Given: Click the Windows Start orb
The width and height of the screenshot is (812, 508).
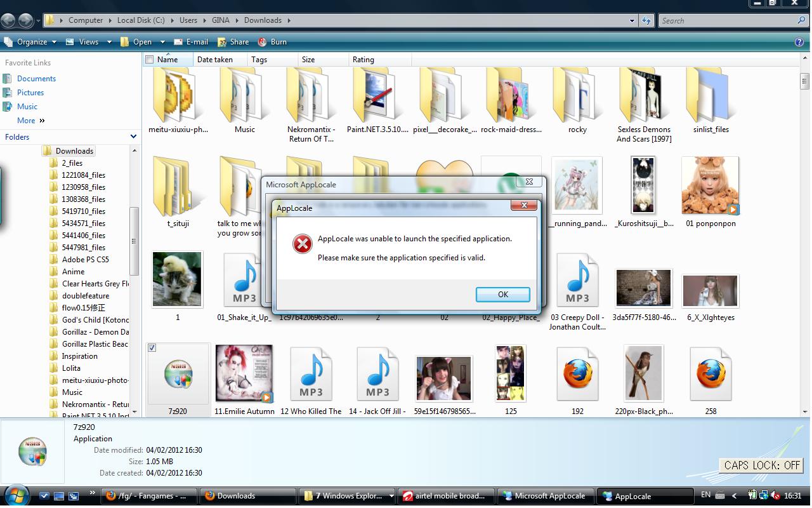Looking at the screenshot, I should [x=17, y=495].
